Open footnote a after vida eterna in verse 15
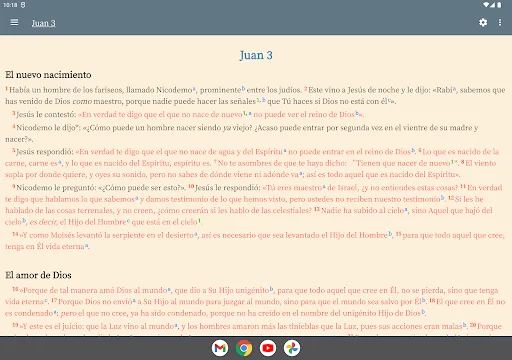The width and height of the screenshot is (512, 360). tap(86, 245)
